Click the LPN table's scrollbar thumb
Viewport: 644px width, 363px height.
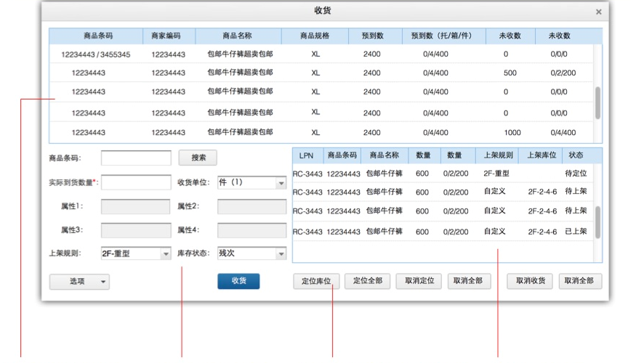(x=597, y=222)
